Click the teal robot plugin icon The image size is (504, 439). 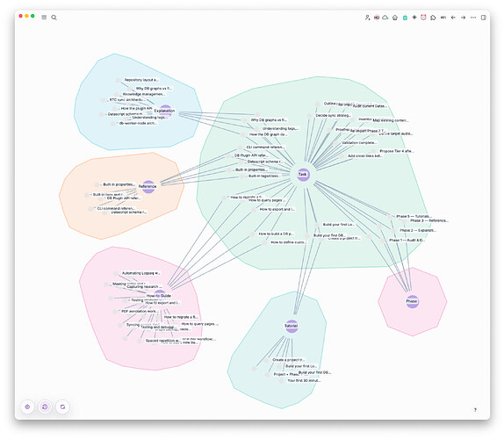(x=405, y=18)
